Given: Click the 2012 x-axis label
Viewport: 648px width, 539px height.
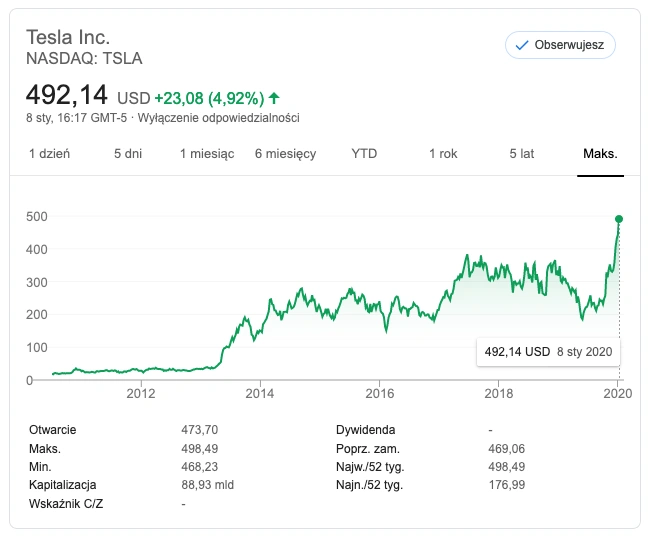Looking at the screenshot, I should pos(141,393).
